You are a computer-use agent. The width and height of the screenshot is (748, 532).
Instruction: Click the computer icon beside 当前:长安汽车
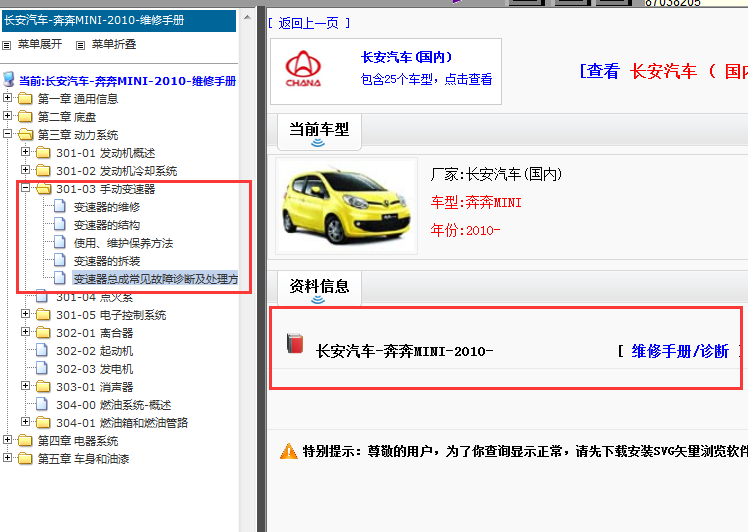(x=9, y=79)
